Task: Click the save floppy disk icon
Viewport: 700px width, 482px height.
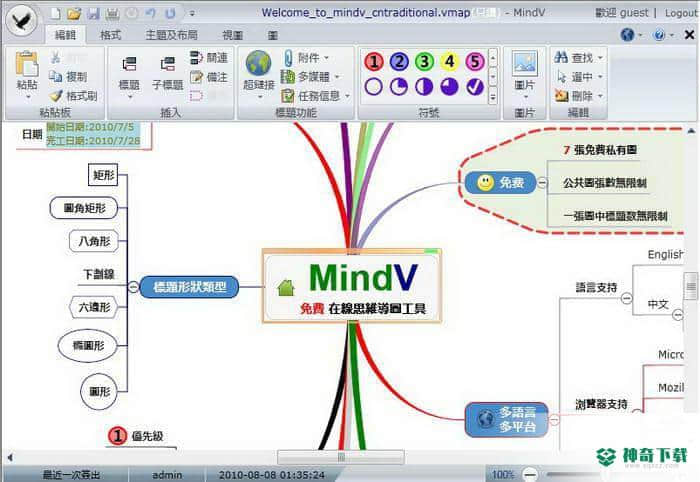Action: (93, 14)
